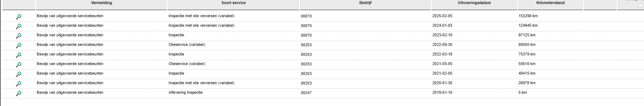Click the 2022-09-30 execution date cell
The height and width of the screenshot is (106, 644).
442,45
